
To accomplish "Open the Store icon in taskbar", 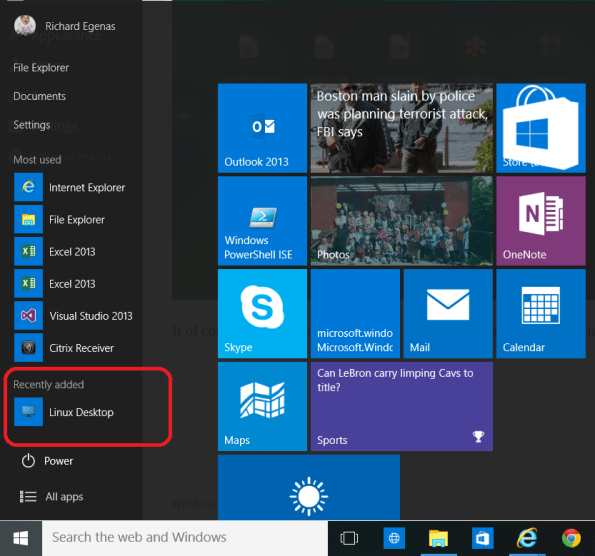I will tap(483, 538).
